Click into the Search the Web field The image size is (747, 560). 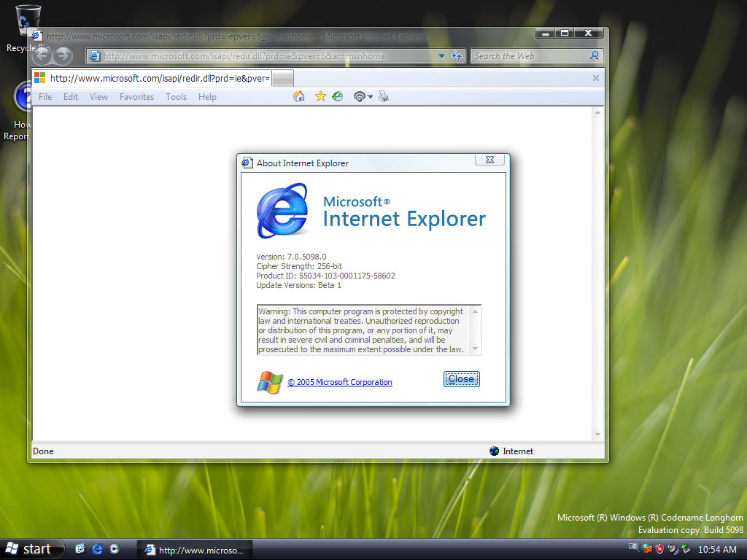(x=529, y=56)
